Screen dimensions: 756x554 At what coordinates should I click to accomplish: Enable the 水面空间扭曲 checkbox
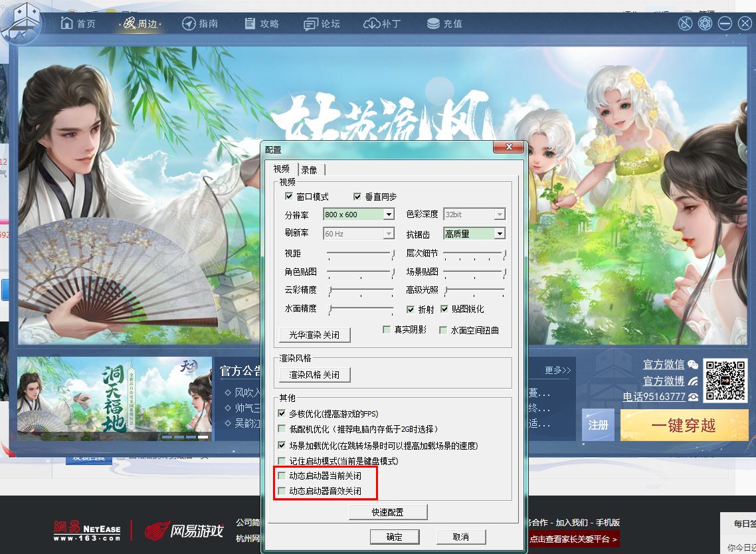(x=442, y=329)
